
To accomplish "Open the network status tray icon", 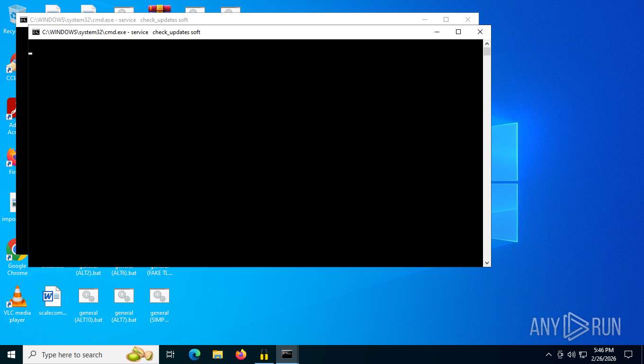I will click(583, 355).
